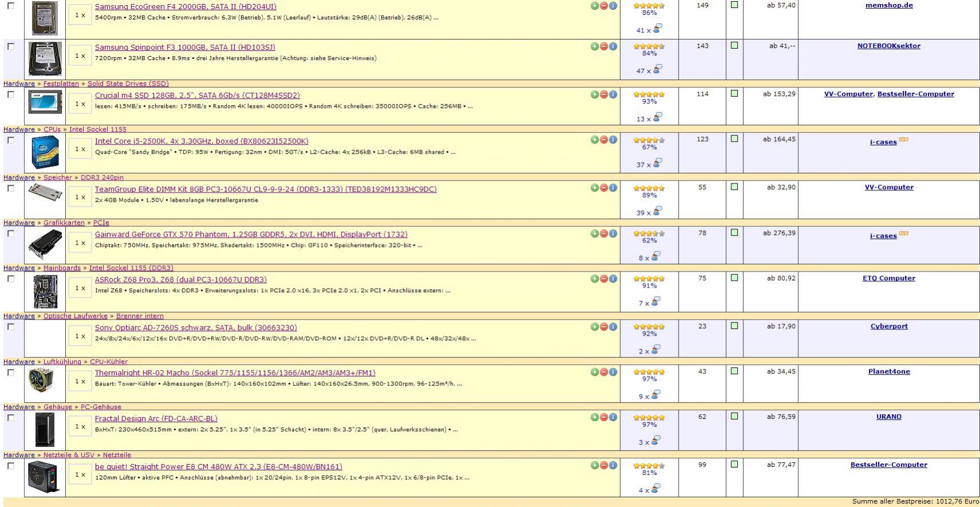
Task: Click Intel Core i5 boxed product thumbnail
Action: point(45,152)
